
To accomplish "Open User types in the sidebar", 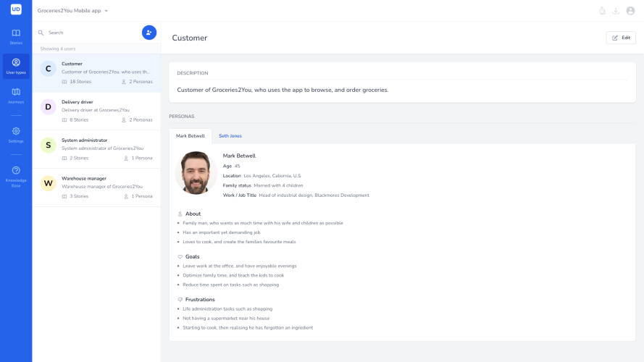I will [16, 66].
